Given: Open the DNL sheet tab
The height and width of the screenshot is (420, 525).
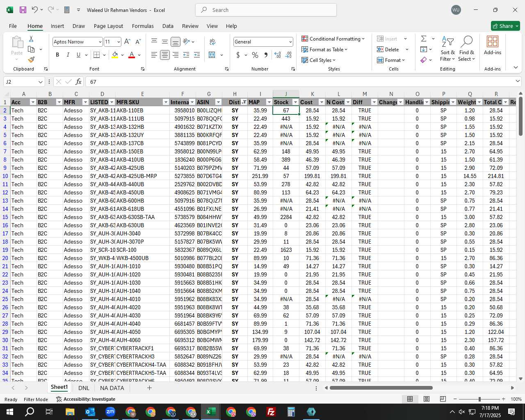Looking at the screenshot, I should click(x=84, y=388).
